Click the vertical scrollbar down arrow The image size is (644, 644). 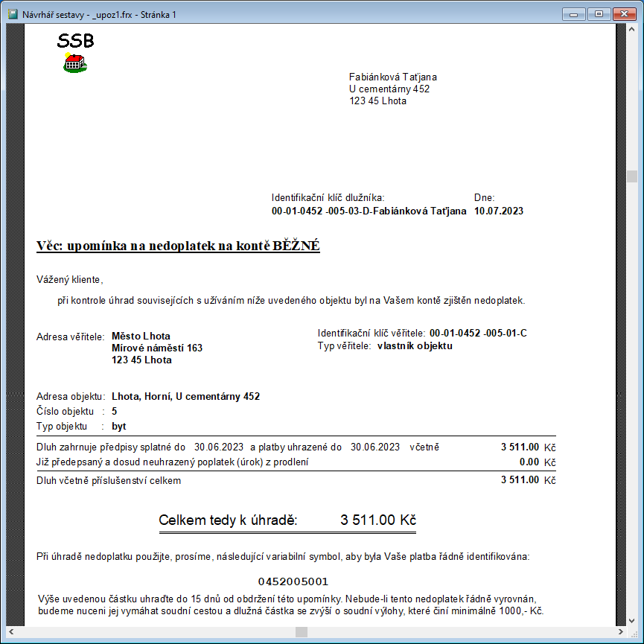point(631,619)
